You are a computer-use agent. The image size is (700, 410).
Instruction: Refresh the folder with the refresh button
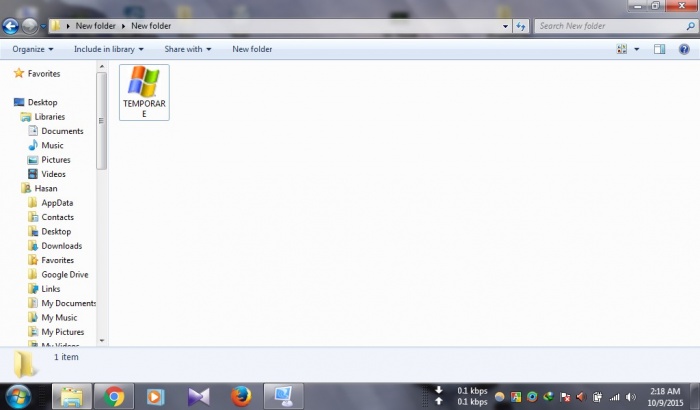[x=521, y=26]
